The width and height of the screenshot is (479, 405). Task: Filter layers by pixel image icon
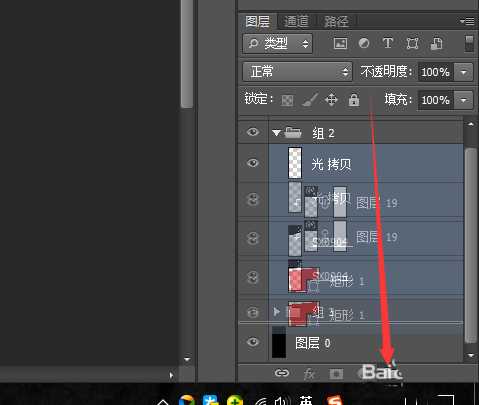(340, 43)
